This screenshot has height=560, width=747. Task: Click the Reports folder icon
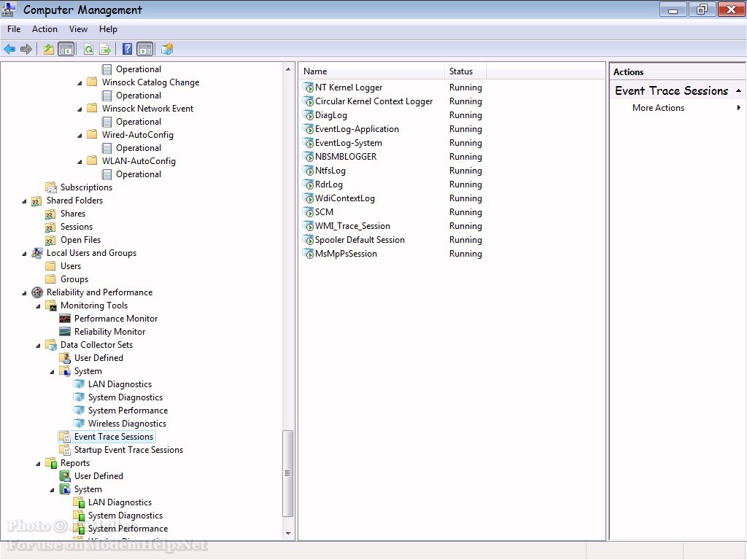tap(51, 463)
